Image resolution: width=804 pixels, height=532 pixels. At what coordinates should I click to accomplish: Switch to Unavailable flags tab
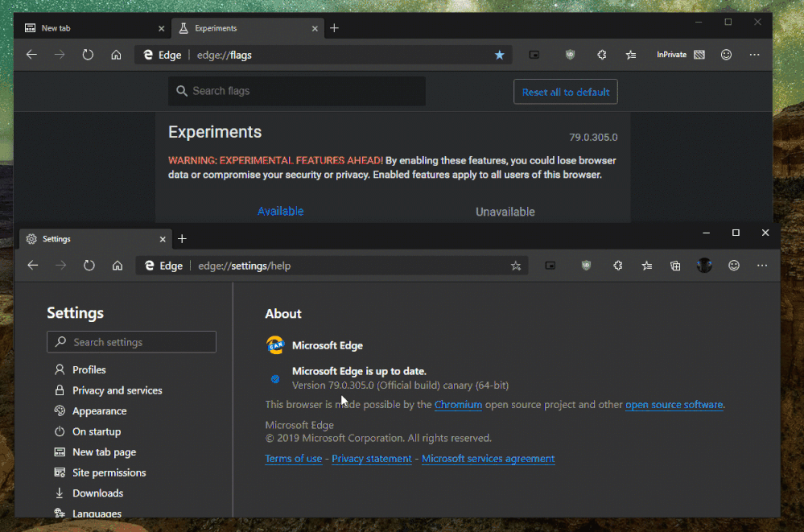click(505, 212)
